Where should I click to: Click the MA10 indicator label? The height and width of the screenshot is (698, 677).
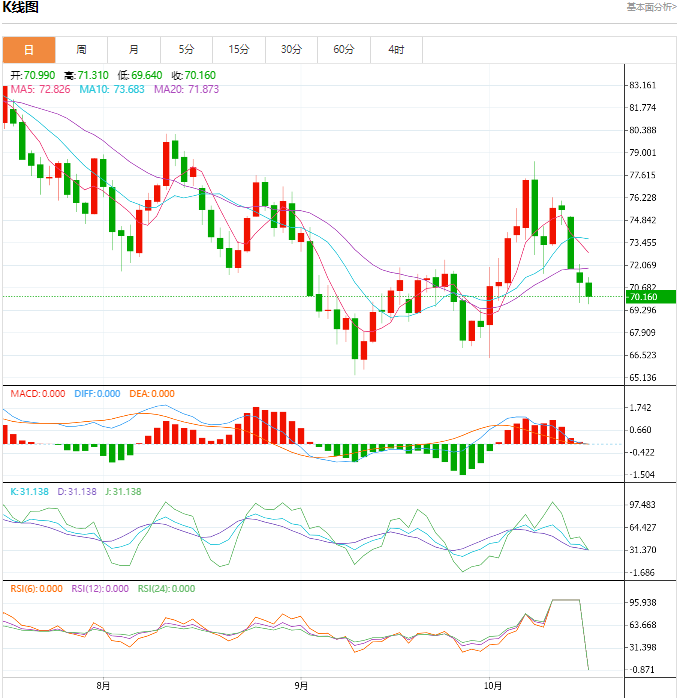[112, 89]
